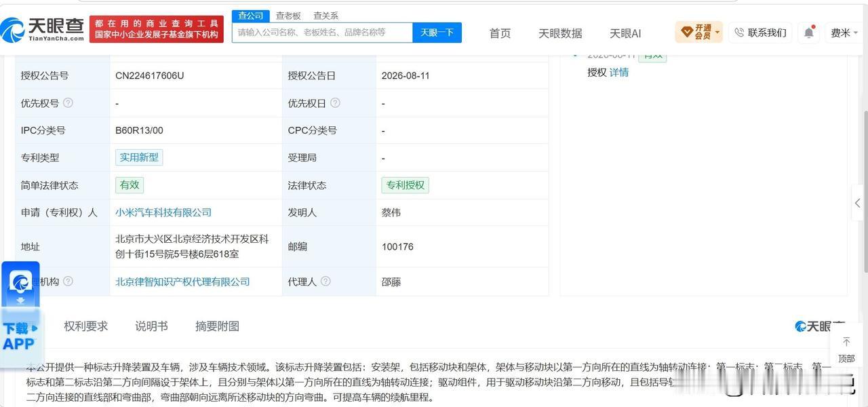Viewport: 868px width, 407px height.
Task: Select the 授权公告日 date 2026-08-11
Action: [x=406, y=75]
